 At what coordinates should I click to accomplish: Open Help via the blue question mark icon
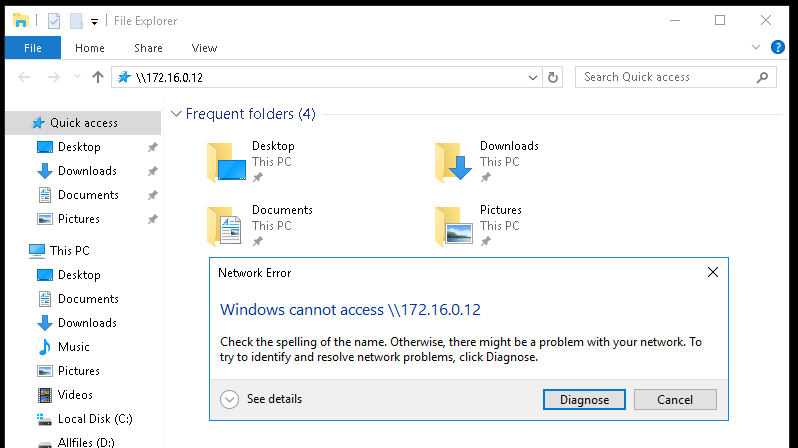[777, 47]
